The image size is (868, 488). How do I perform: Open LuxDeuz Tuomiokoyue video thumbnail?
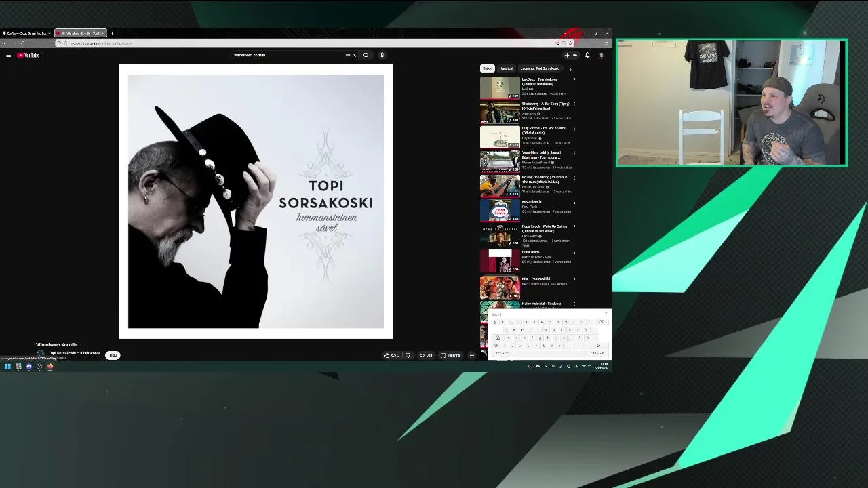point(500,88)
